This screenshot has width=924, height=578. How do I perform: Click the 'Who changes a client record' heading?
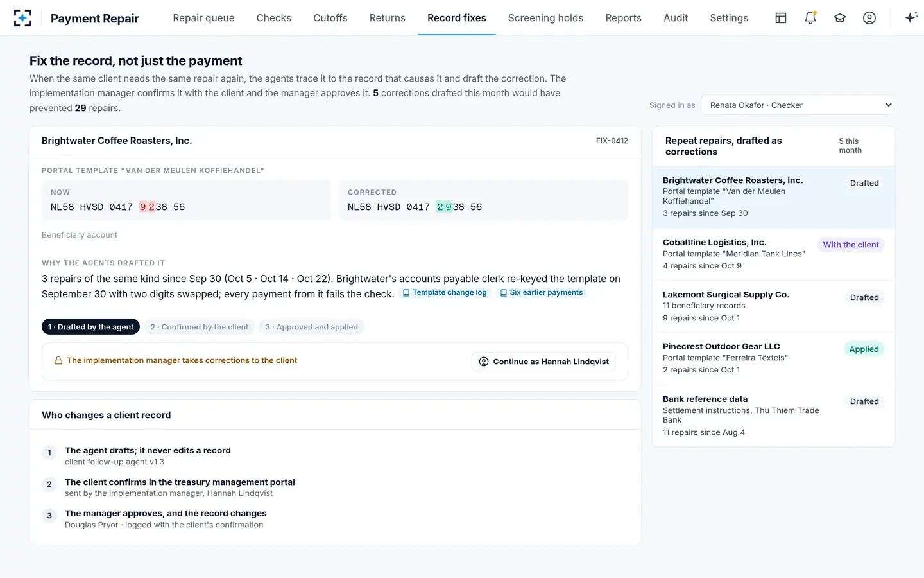[107, 415]
